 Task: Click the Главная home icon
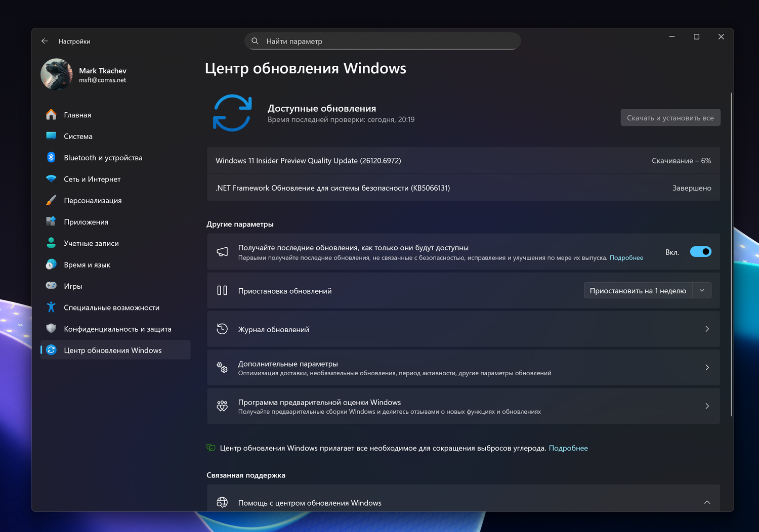[51, 115]
